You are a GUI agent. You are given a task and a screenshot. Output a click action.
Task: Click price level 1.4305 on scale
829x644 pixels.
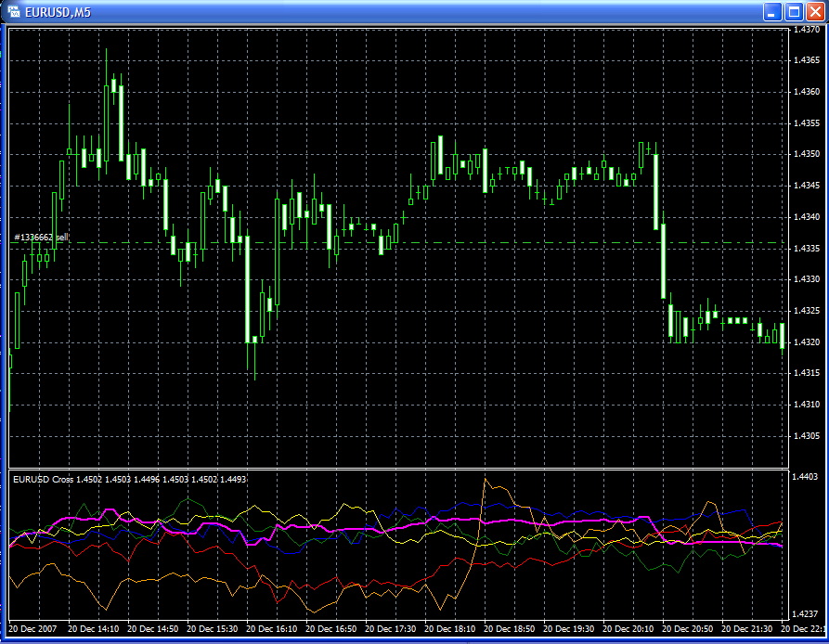coord(807,436)
